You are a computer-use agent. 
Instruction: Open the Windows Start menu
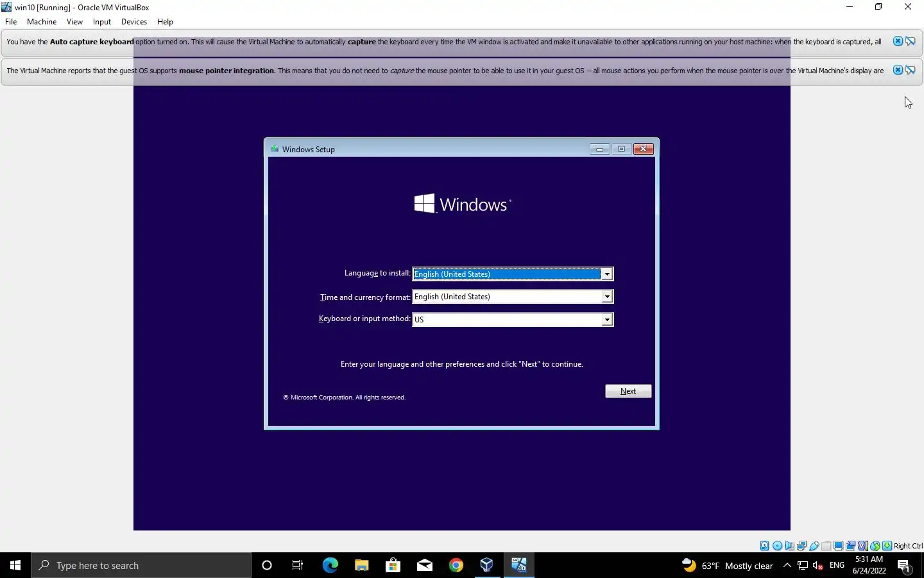click(x=15, y=565)
